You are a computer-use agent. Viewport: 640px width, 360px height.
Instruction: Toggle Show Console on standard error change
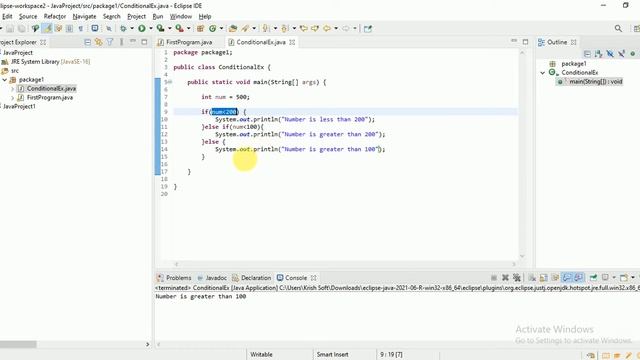click(578, 278)
